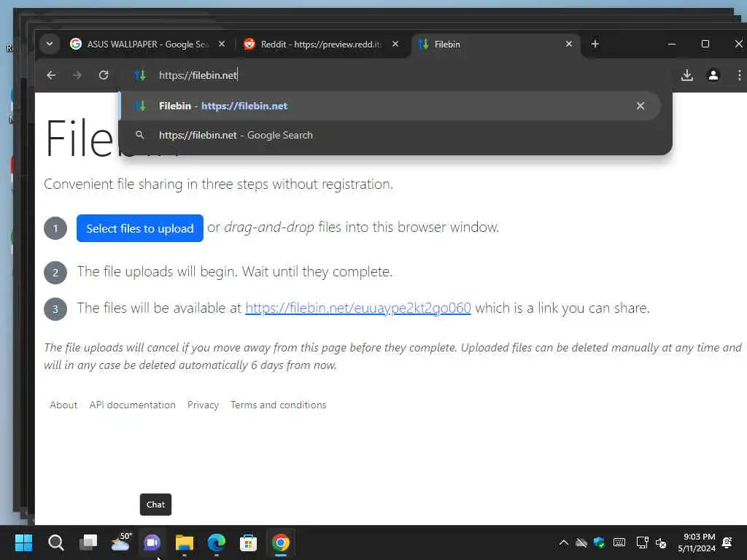Screen dimensions: 747x560
Task: Open the filebin.net/euuaype2kt2go060 share link
Action: (x=357, y=308)
